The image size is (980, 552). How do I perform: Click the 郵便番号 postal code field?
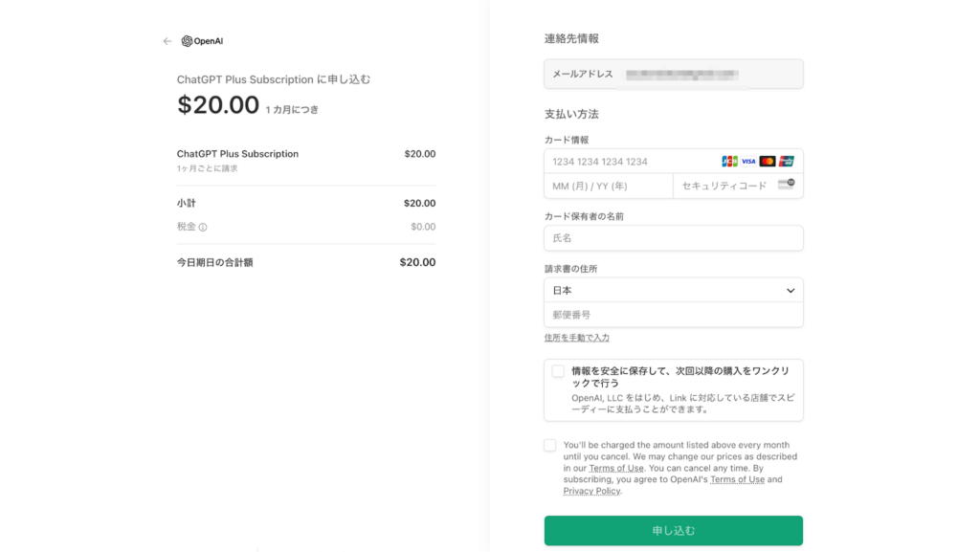(x=673, y=315)
